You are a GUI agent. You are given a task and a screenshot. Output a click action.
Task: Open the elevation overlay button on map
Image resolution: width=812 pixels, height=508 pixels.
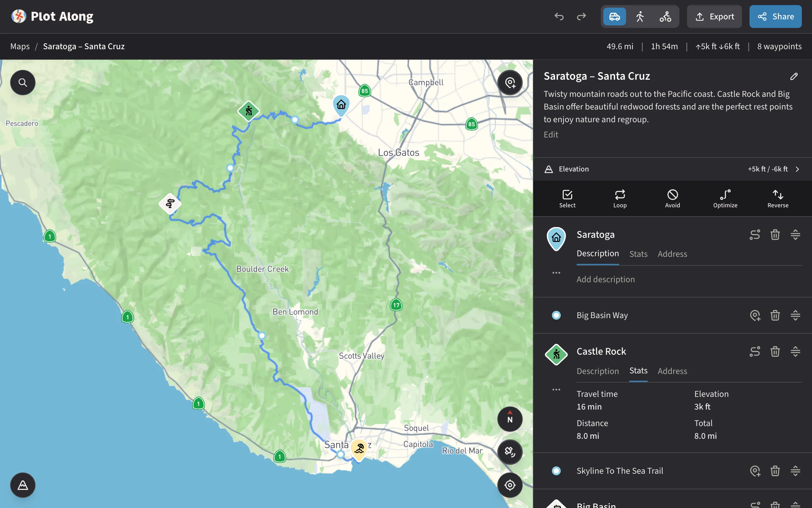[23, 485]
